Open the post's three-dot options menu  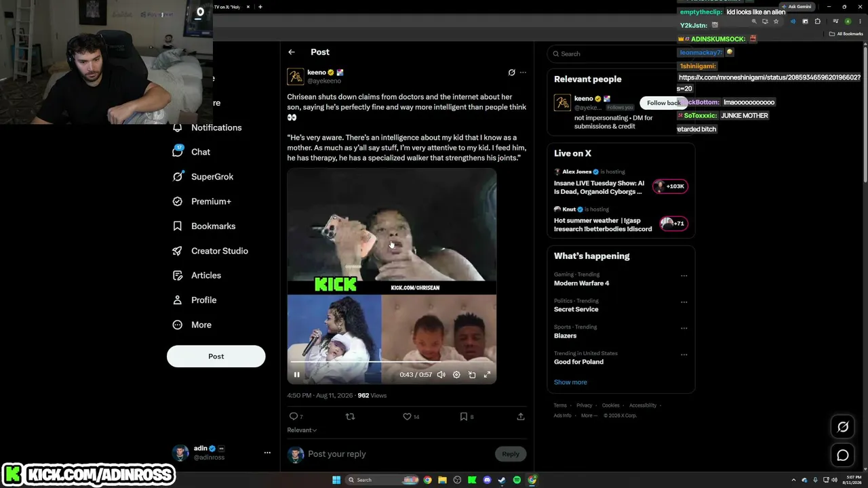coord(523,73)
